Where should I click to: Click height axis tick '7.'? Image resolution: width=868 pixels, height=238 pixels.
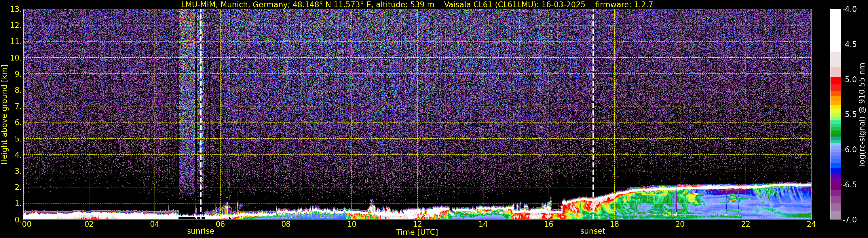pos(18,107)
